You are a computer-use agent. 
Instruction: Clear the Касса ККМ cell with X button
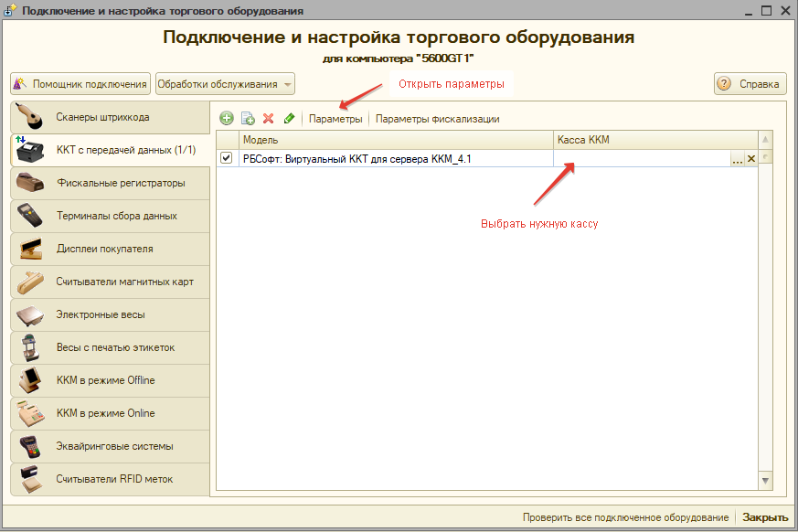[x=750, y=159]
